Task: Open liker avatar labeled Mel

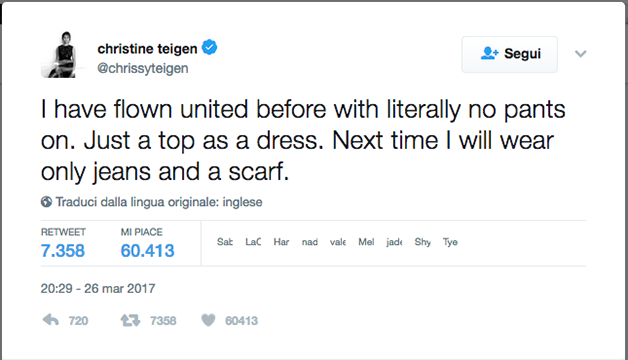Action: 366,242
